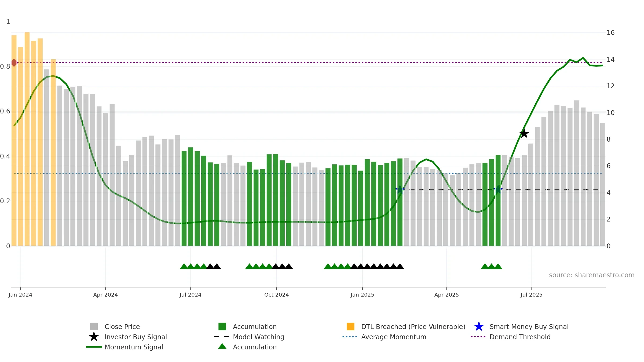644x362 pixels.
Task: Click the orange DTL Breached legend swatch
Action: pyautogui.click(x=350, y=326)
